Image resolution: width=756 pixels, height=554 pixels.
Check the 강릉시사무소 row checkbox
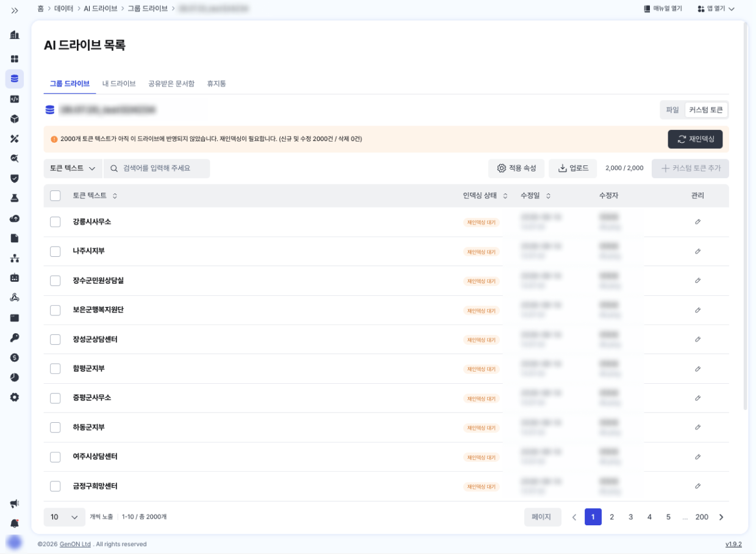pos(55,222)
